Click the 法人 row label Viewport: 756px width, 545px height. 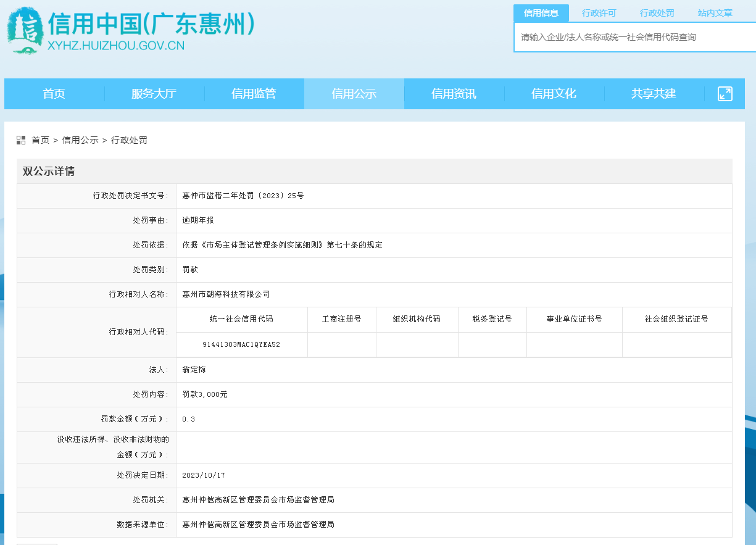tap(159, 370)
